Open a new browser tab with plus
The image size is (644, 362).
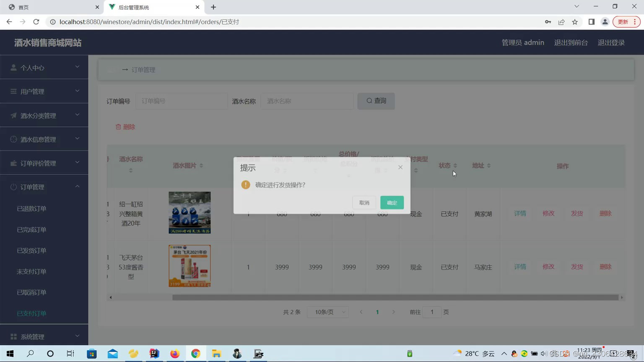(x=213, y=7)
